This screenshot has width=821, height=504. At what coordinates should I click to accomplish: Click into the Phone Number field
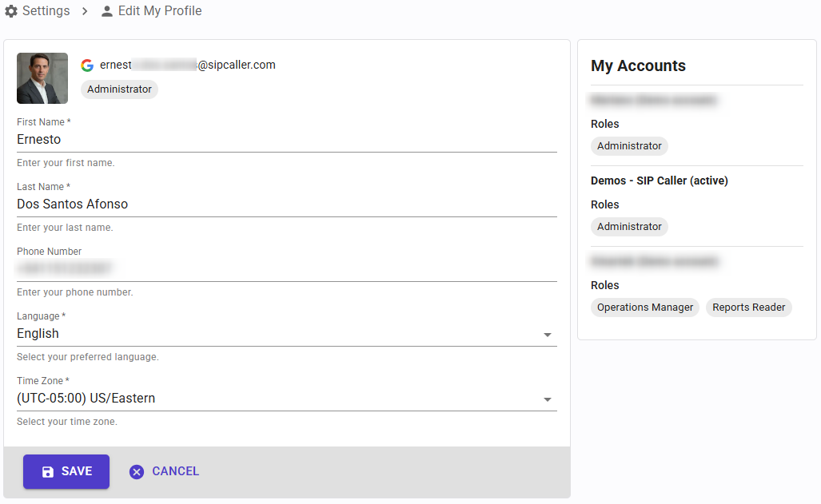click(286, 269)
